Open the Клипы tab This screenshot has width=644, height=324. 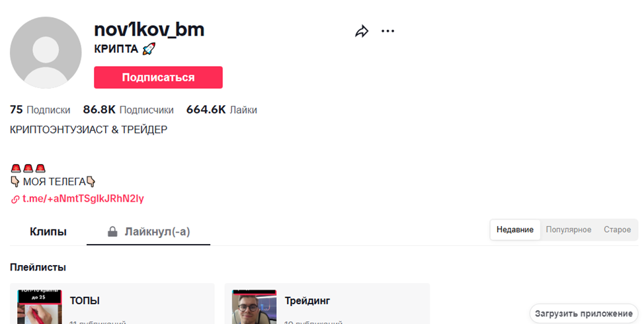[48, 231]
